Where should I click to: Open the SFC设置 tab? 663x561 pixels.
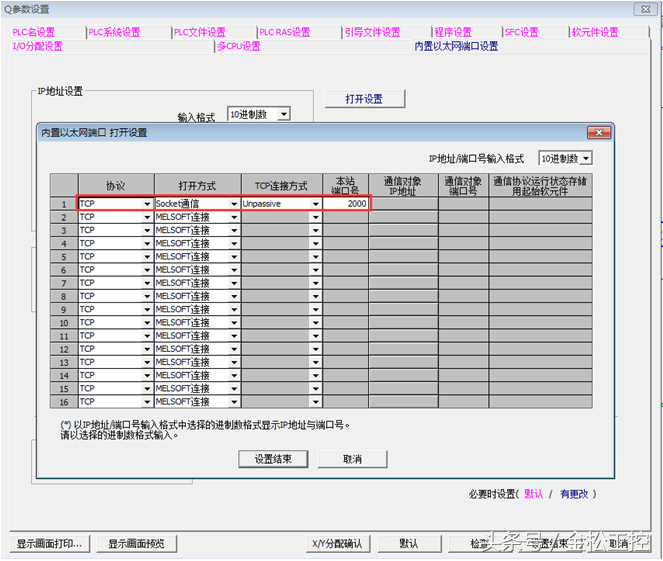click(x=521, y=32)
